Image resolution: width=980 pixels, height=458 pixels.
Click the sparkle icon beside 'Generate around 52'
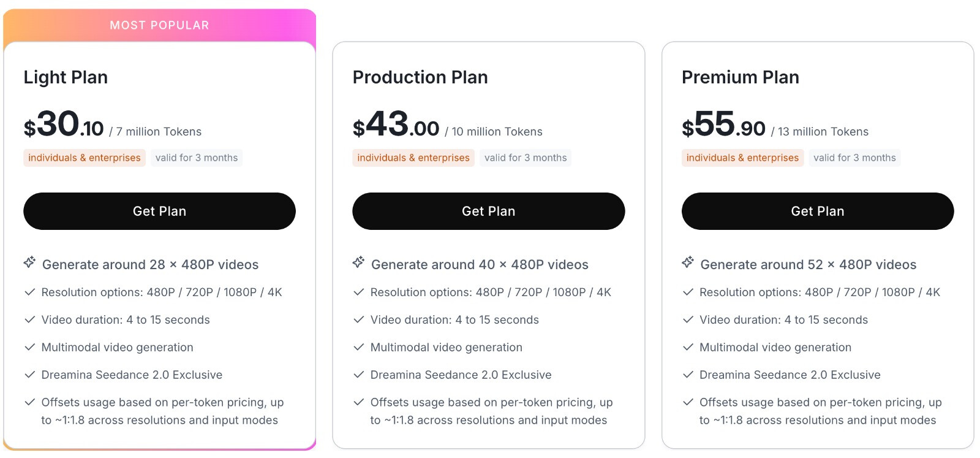click(688, 262)
